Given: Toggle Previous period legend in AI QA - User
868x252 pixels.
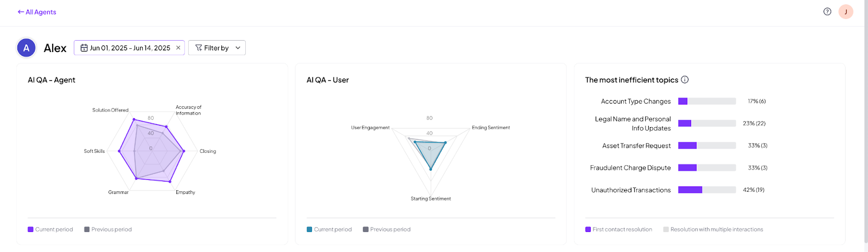Looking at the screenshot, I should tap(387, 229).
